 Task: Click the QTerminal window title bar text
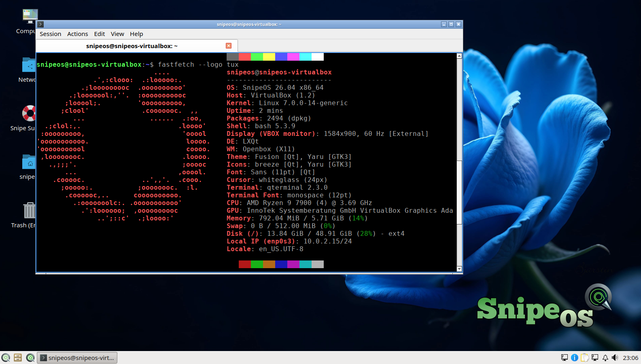click(x=249, y=24)
